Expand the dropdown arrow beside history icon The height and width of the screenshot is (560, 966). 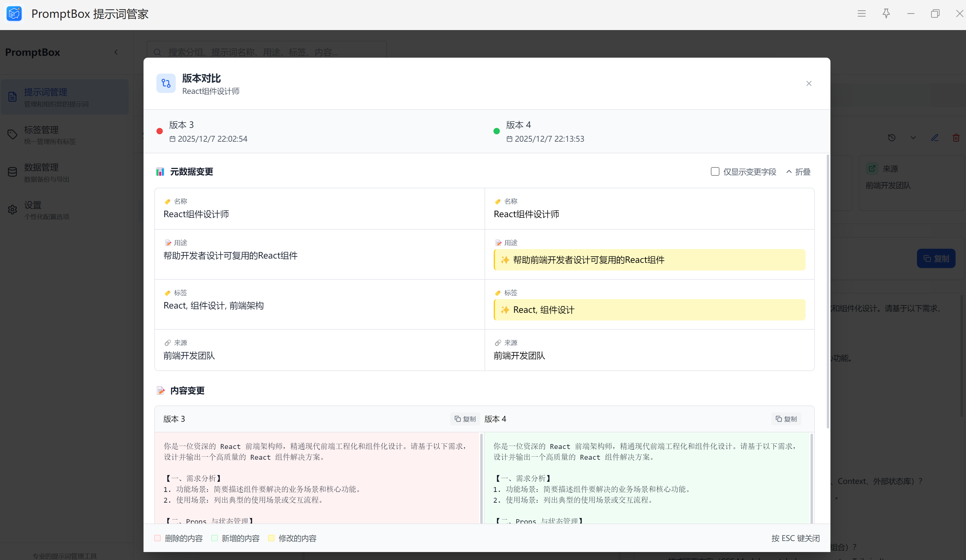pyautogui.click(x=913, y=138)
